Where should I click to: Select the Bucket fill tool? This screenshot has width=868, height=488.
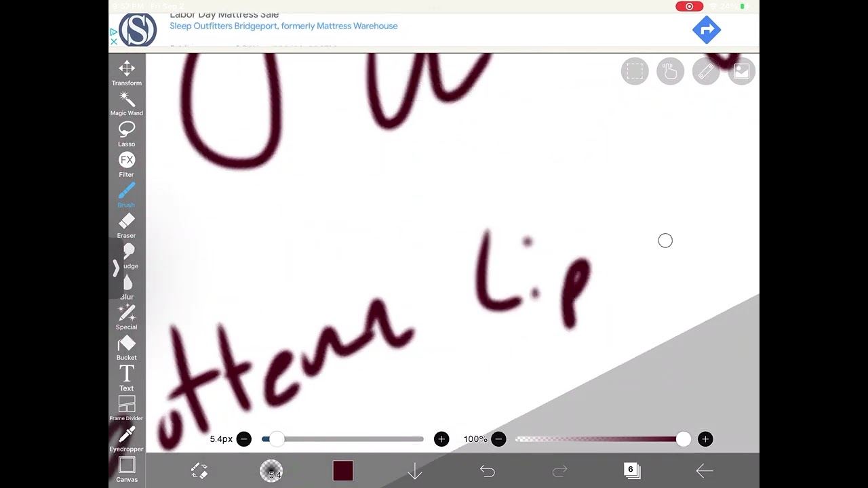pyautogui.click(x=127, y=348)
